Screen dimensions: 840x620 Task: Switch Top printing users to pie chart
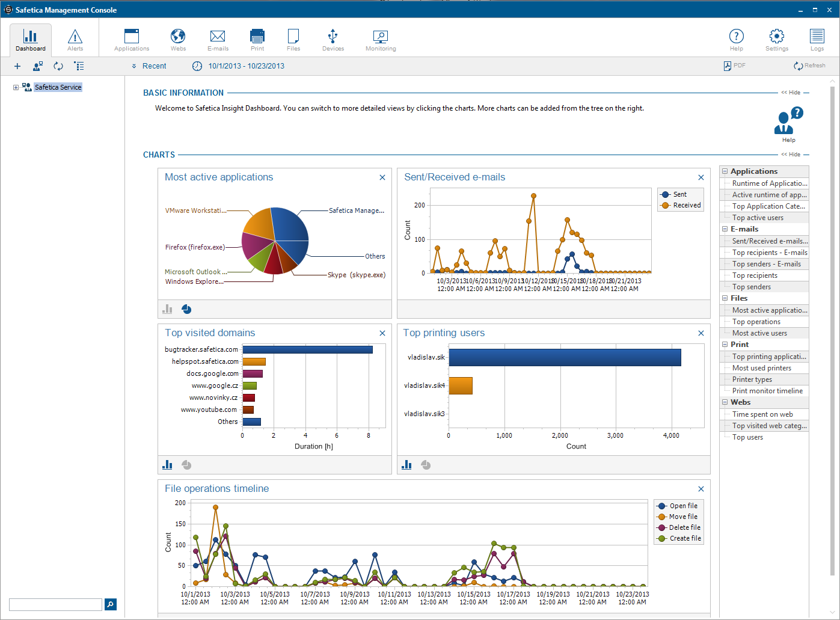coord(426,465)
